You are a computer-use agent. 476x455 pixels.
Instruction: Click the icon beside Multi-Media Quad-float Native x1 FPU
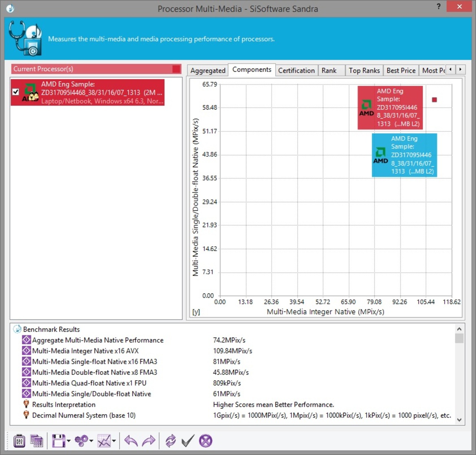26,383
